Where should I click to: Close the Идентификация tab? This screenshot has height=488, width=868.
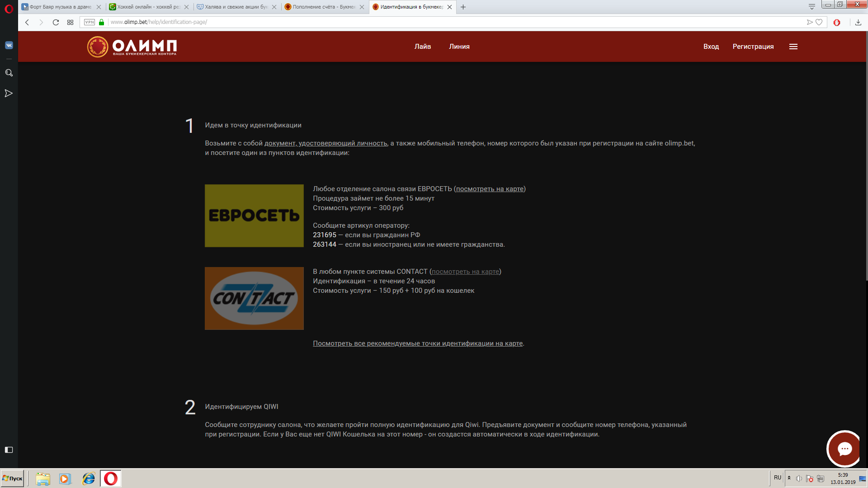(449, 7)
